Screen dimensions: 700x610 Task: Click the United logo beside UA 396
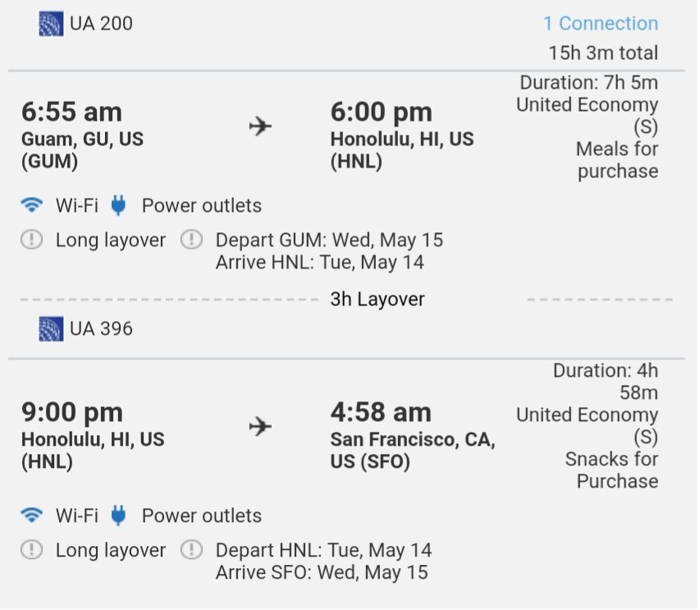tap(51, 329)
